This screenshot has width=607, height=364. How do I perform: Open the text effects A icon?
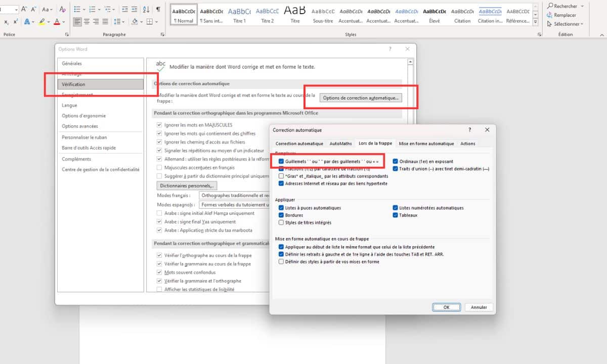click(27, 22)
